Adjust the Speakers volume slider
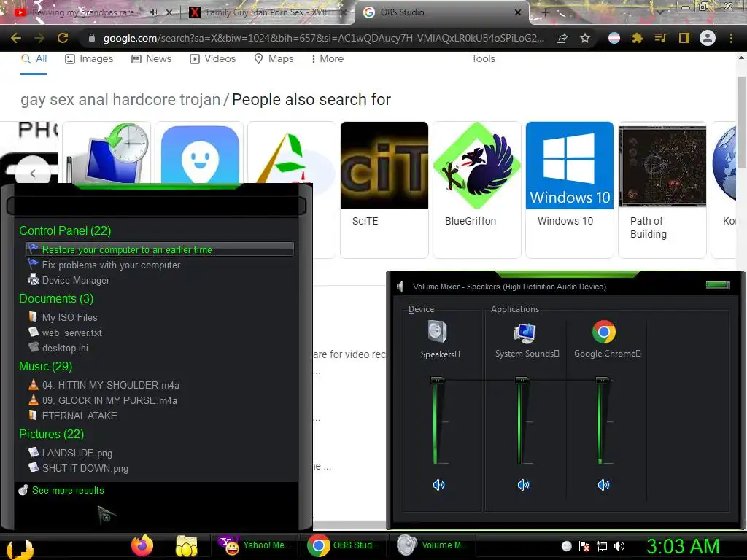This screenshot has height=560, width=747. click(x=437, y=380)
